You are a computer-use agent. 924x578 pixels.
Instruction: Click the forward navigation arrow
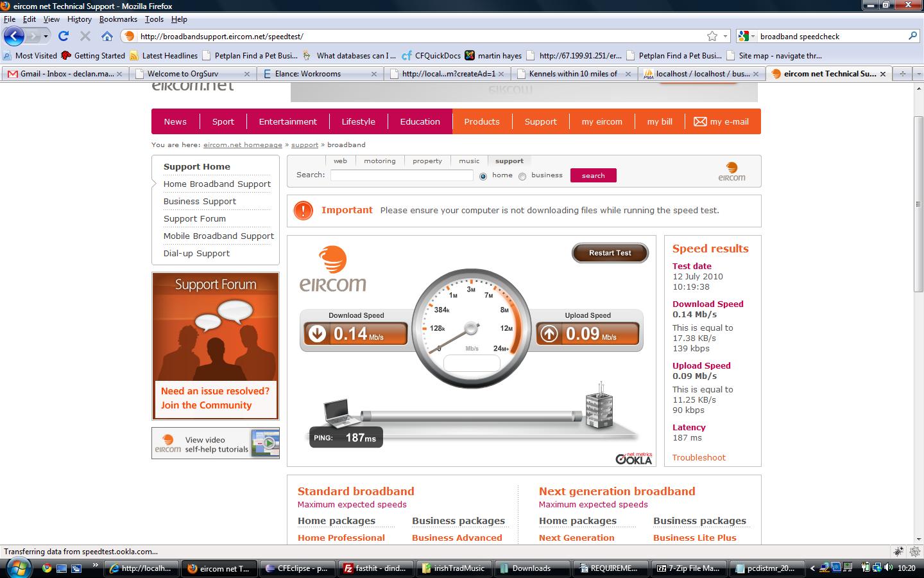[33, 36]
